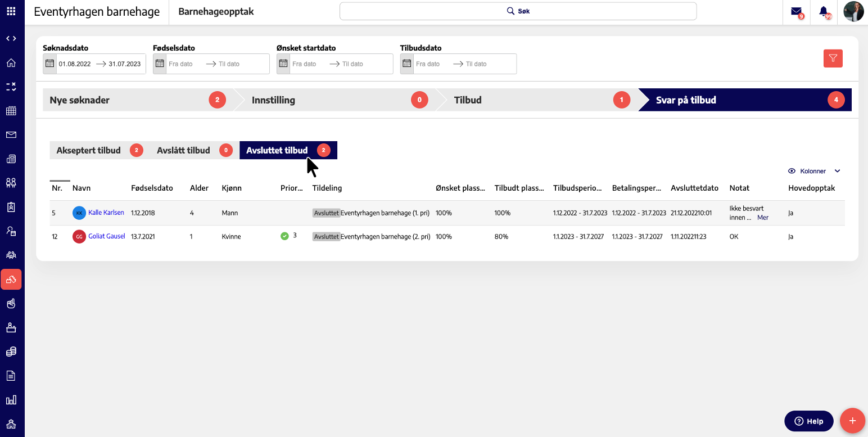The image size is (868, 437).
Task: Click the blue Help button
Action: click(808, 421)
